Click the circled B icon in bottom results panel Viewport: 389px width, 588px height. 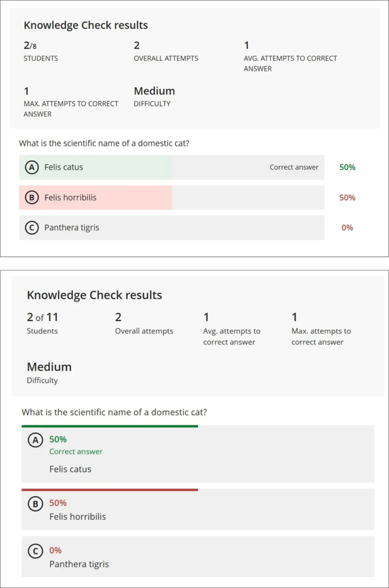point(36,504)
